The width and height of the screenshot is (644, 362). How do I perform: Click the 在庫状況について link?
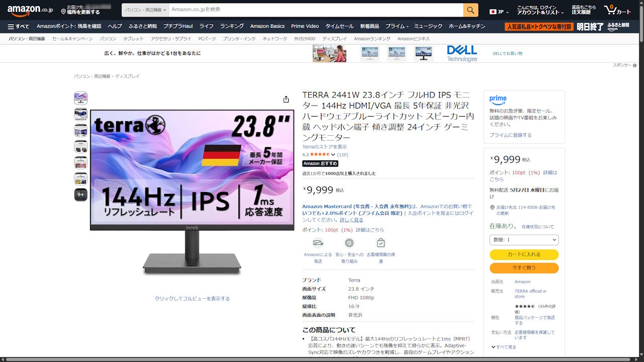(x=537, y=227)
